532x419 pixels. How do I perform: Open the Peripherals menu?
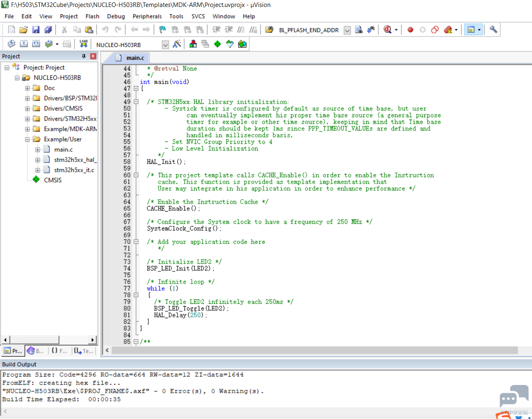147,16
